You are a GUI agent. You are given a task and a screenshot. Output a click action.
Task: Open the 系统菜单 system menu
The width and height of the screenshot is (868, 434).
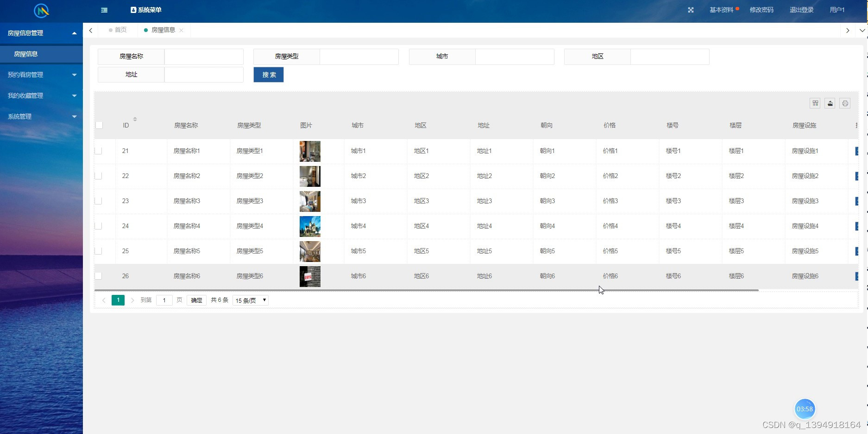146,10
